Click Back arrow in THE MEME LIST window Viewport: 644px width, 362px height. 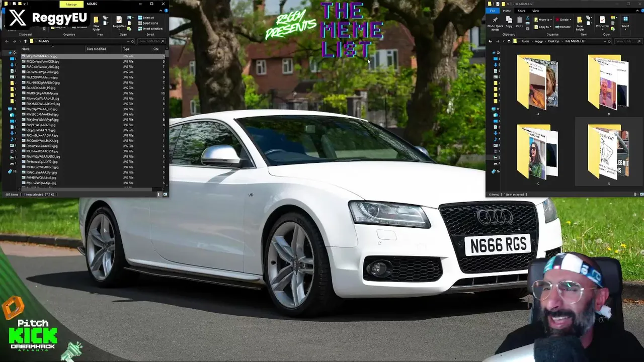(490, 41)
